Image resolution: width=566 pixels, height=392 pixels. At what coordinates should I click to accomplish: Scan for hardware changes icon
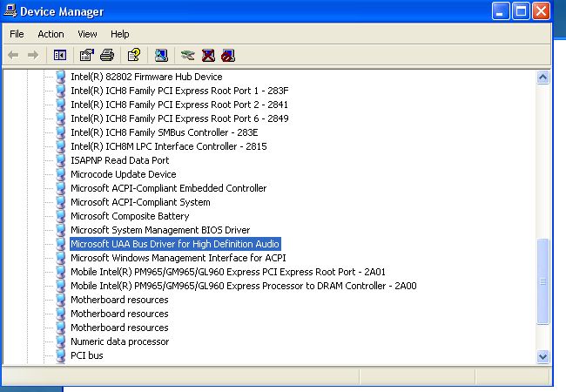pyautogui.click(x=161, y=55)
